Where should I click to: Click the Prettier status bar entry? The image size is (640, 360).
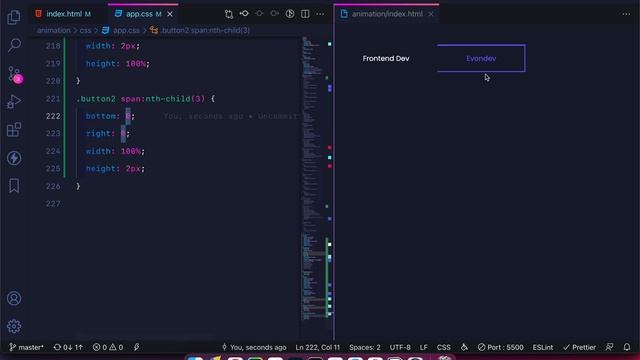point(579,347)
